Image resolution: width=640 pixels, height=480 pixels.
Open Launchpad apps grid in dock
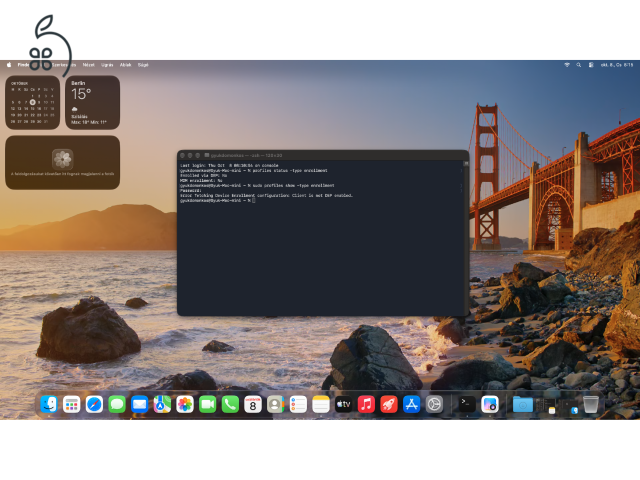coord(71,404)
